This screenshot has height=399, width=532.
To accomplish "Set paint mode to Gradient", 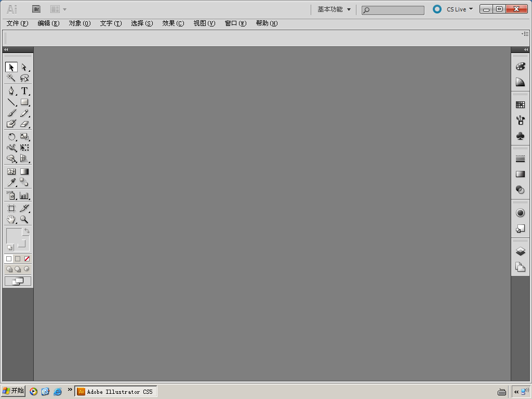I will (x=18, y=259).
